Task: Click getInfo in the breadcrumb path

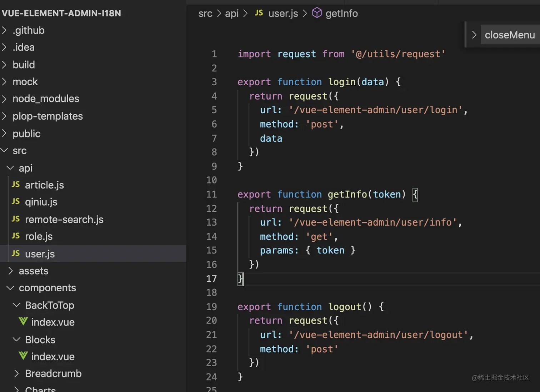Action: pyautogui.click(x=341, y=14)
